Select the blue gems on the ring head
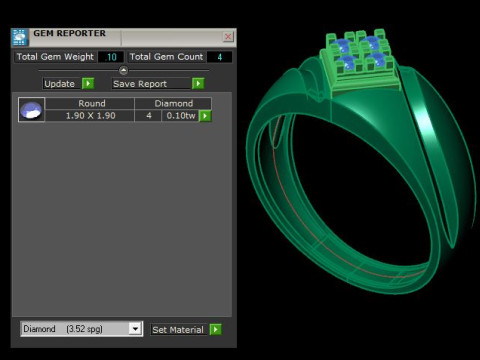This screenshot has height=360, width=480. click(360, 53)
